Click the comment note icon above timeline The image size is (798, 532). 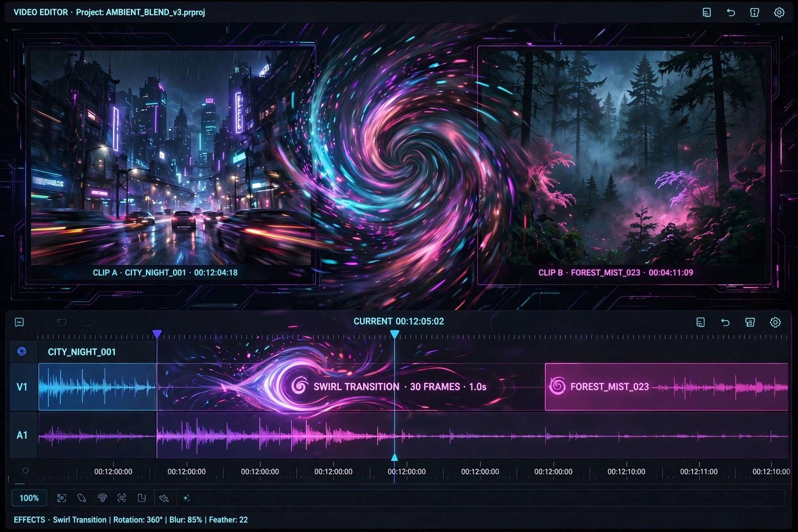(19, 322)
